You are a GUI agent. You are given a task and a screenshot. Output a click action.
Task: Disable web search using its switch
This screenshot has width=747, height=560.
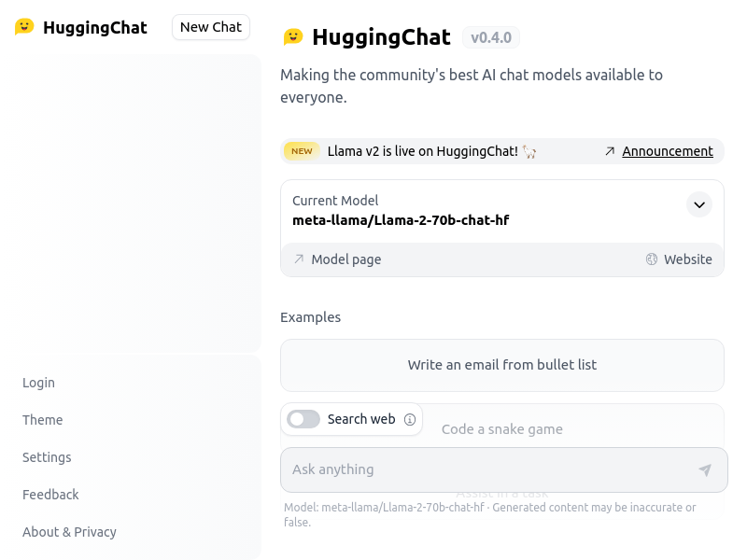(303, 419)
